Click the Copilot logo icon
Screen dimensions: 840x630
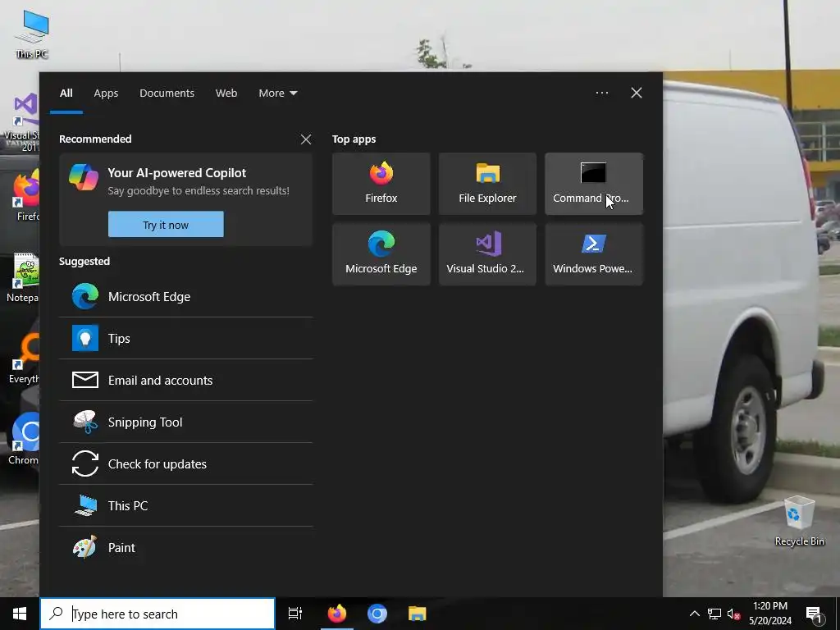(x=84, y=177)
